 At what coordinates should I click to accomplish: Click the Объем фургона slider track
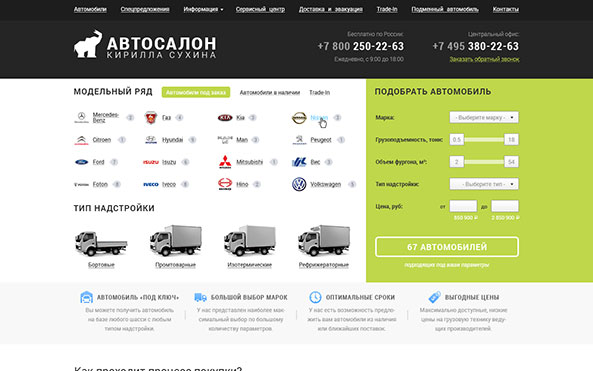(x=484, y=162)
